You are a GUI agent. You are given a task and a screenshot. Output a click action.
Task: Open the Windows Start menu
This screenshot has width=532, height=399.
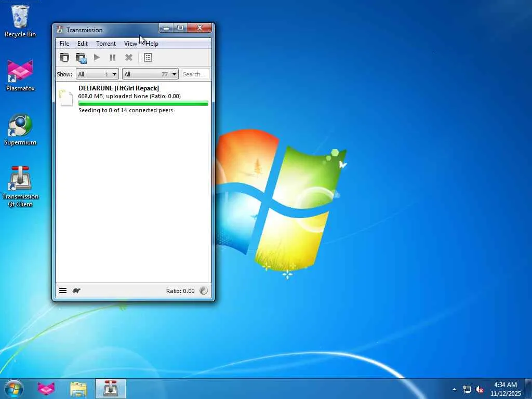14,389
